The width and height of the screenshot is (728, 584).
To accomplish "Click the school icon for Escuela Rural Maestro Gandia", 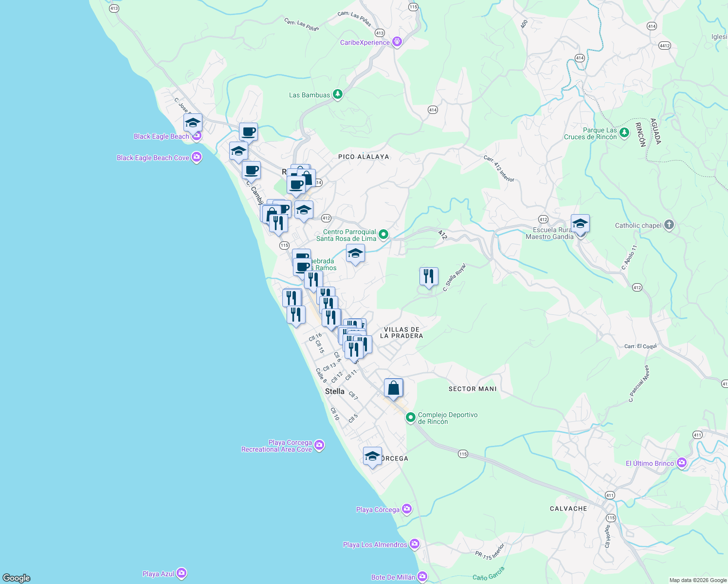I will (x=580, y=223).
